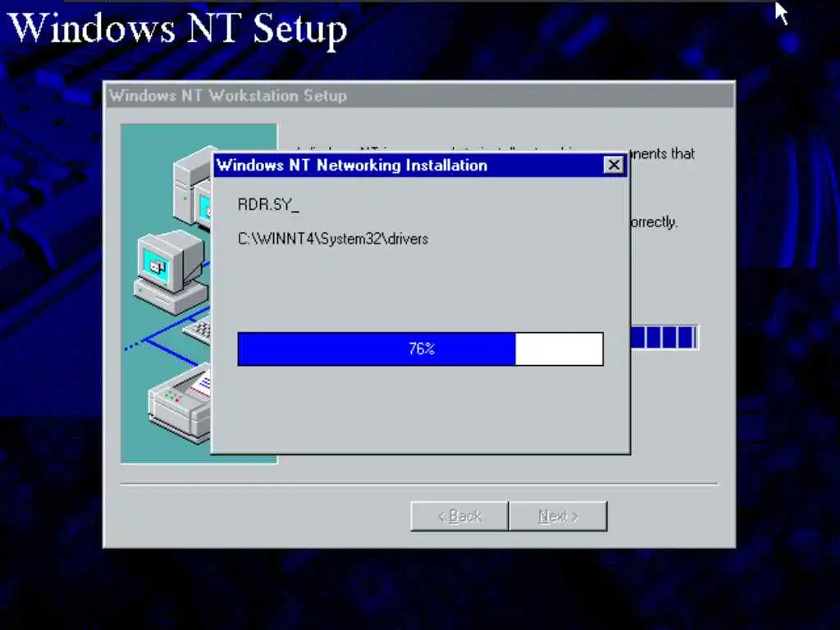Click the printer icon in the setup illustration
840x630 pixels.
[180, 403]
